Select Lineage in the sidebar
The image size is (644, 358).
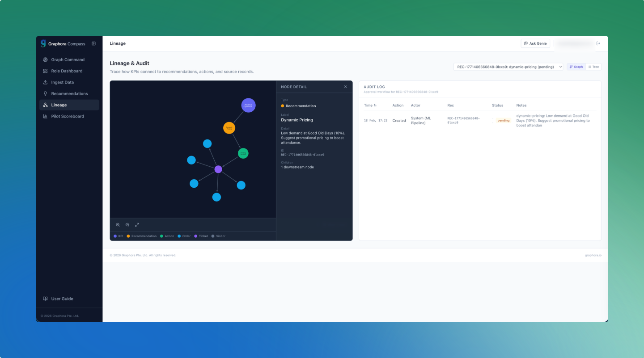point(69,105)
